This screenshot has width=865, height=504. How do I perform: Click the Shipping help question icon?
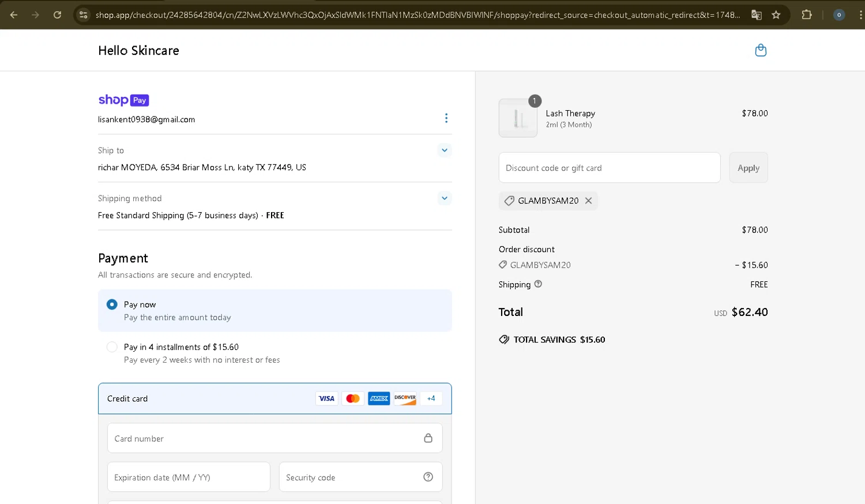(538, 284)
